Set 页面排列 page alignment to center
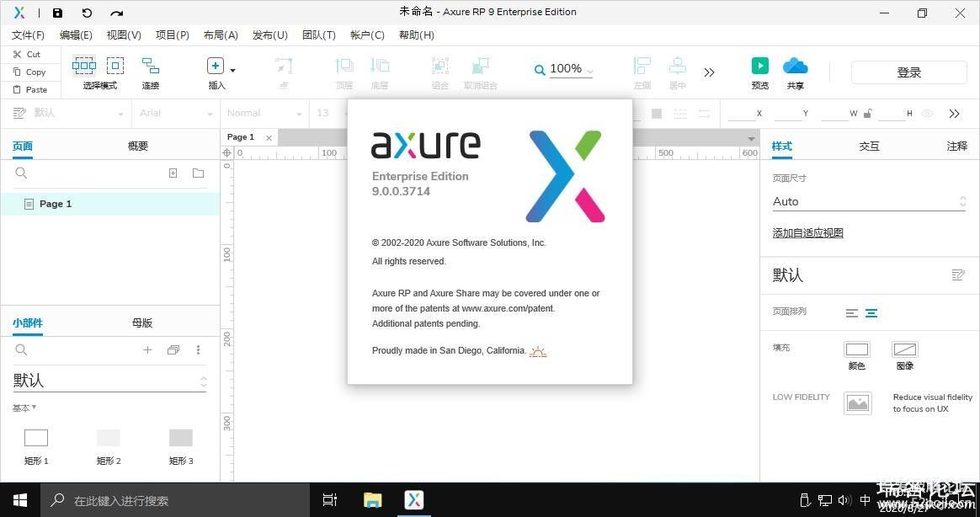Screen dimensions: 980x517 [871, 313]
